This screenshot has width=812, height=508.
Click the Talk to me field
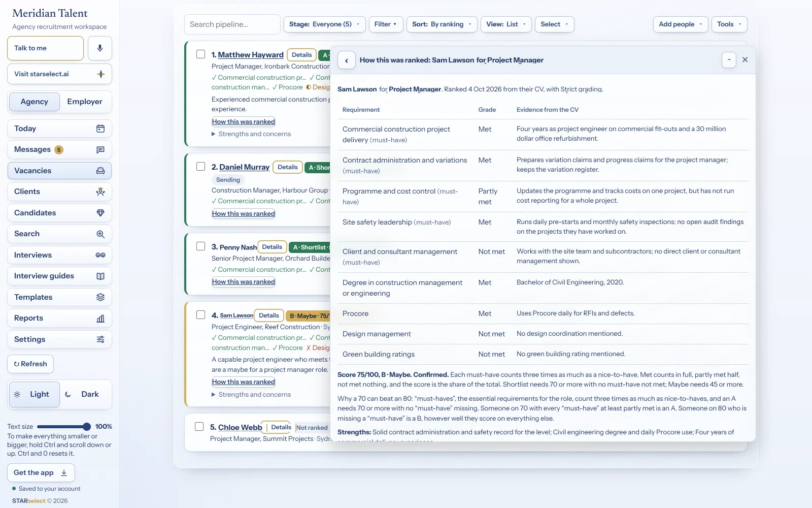(46, 48)
